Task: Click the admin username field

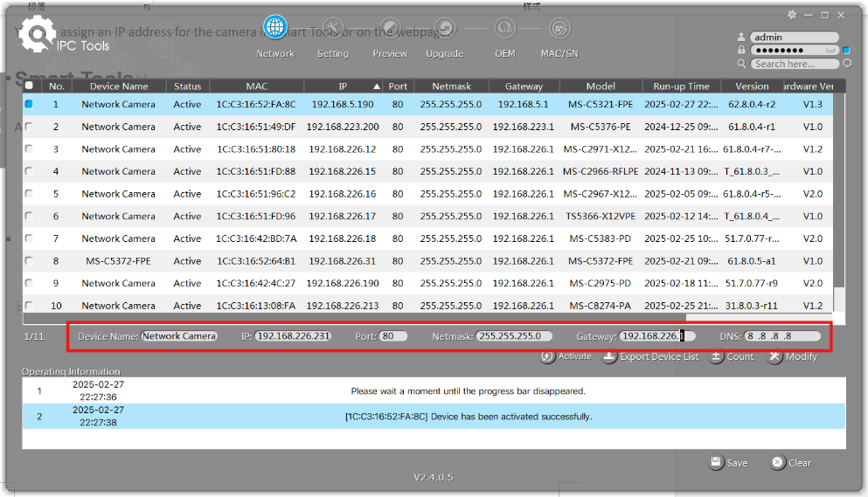Action: tap(795, 37)
